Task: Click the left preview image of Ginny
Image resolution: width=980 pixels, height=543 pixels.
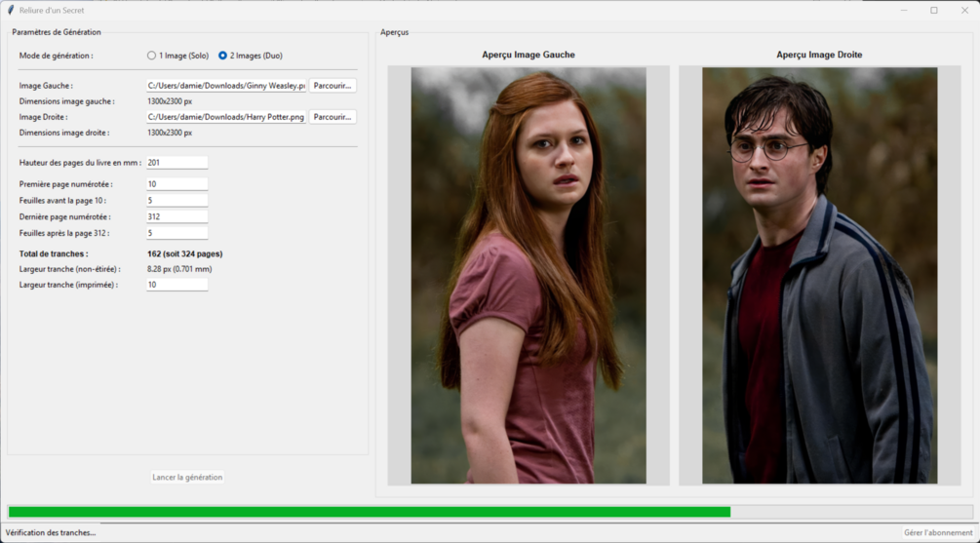Action: 529,276
